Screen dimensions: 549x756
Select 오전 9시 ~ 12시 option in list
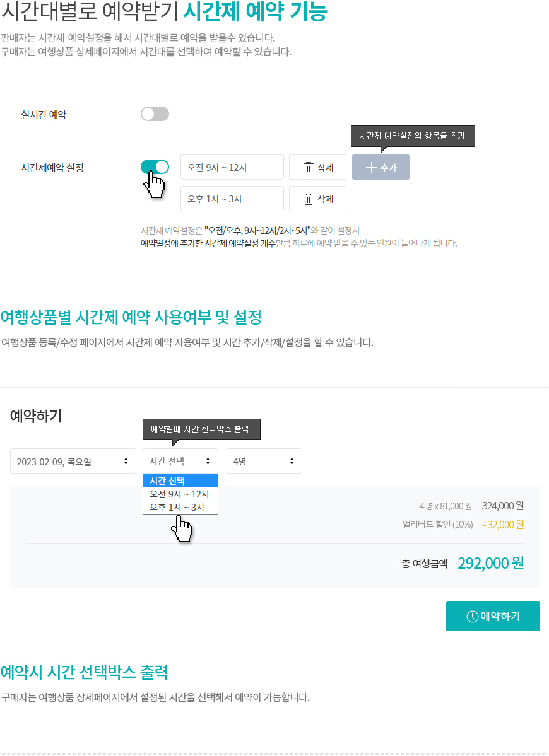pos(180,494)
